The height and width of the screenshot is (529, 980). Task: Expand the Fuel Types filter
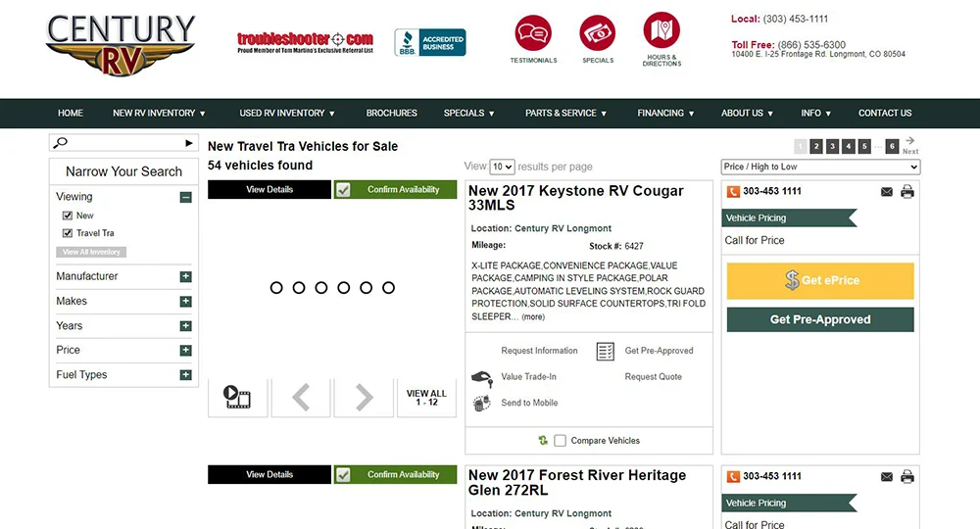(x=185, y=375)
